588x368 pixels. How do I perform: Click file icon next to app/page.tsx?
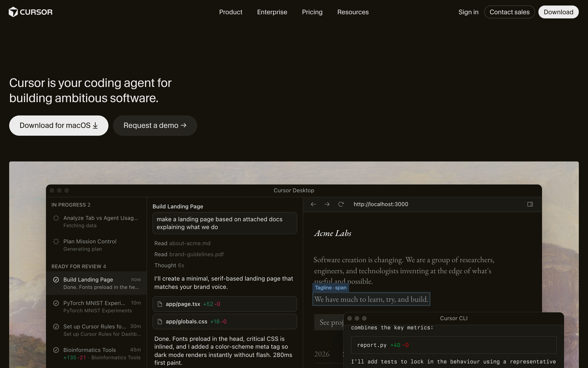(x=160, y=304)
